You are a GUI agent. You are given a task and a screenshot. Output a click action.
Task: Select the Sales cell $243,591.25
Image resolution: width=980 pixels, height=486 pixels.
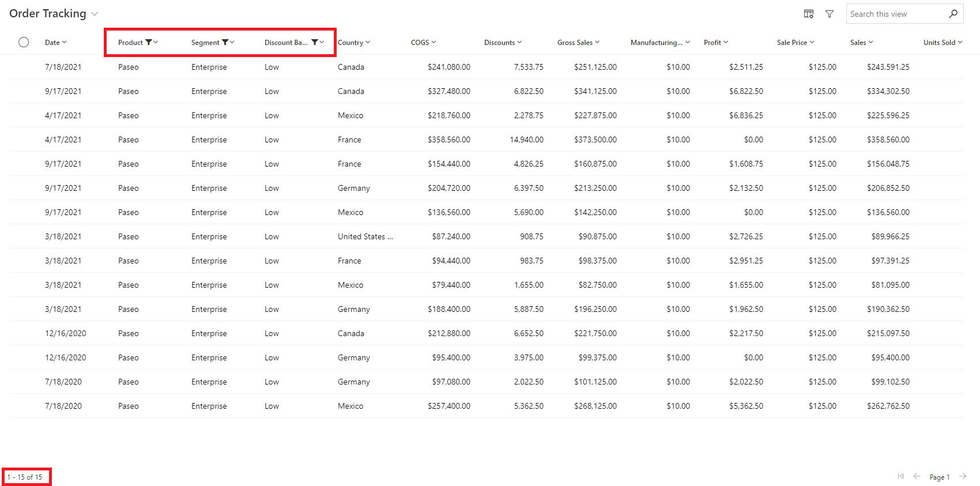coord(888,67)
